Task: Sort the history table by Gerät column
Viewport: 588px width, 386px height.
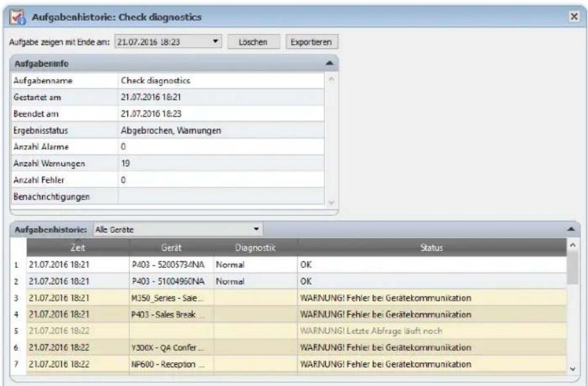Action: click(173, 245)
